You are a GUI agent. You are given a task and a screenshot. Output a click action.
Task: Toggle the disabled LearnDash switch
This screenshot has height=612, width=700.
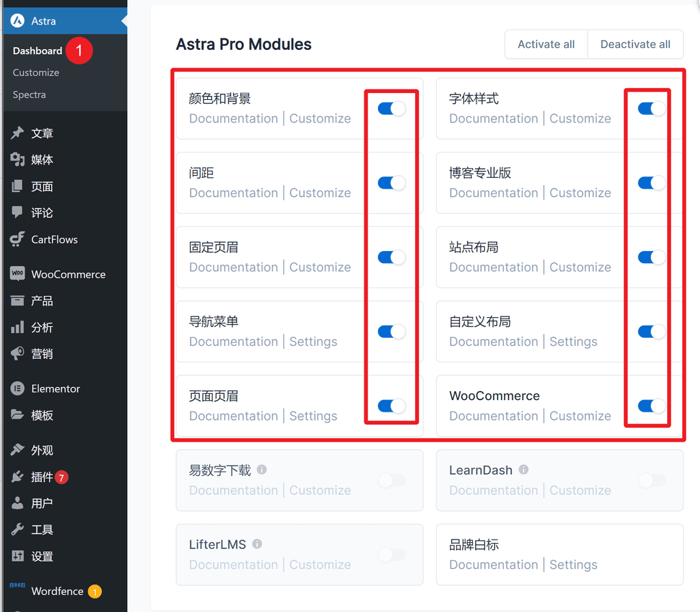coord(651,480)
